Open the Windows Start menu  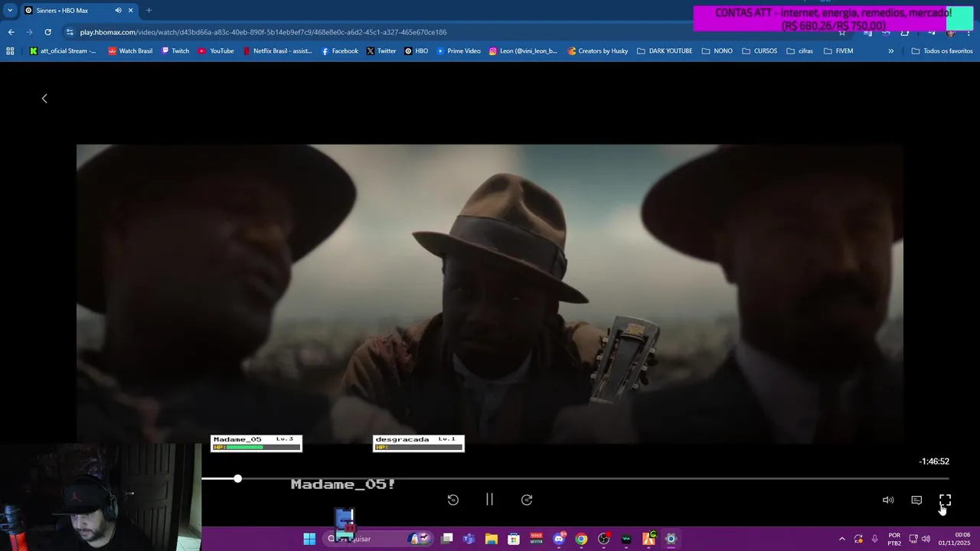tap(309, 539)
